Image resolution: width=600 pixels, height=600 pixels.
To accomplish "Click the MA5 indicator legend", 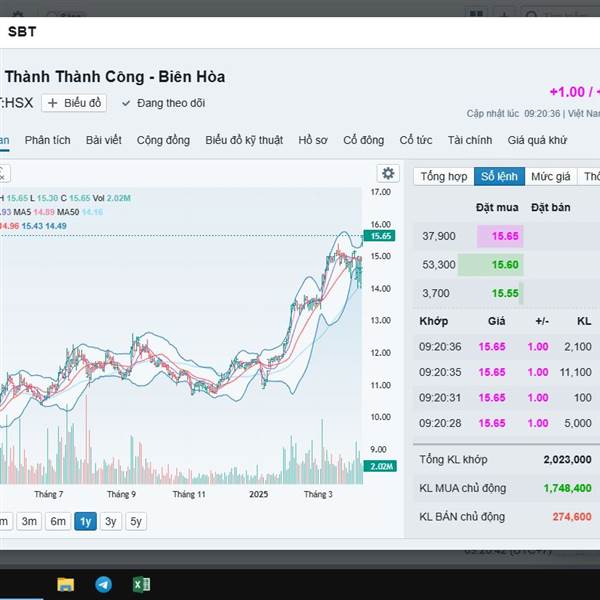I will [34, 212].
